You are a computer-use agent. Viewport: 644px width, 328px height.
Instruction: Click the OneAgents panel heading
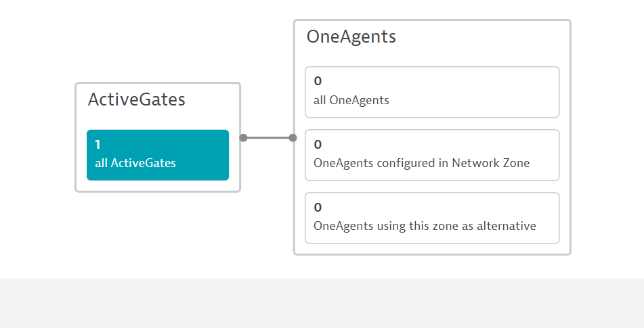click(x=351, y=37)
